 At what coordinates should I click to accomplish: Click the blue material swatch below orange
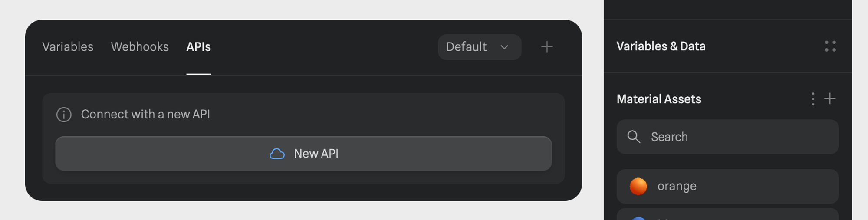[x=638, y=218]
